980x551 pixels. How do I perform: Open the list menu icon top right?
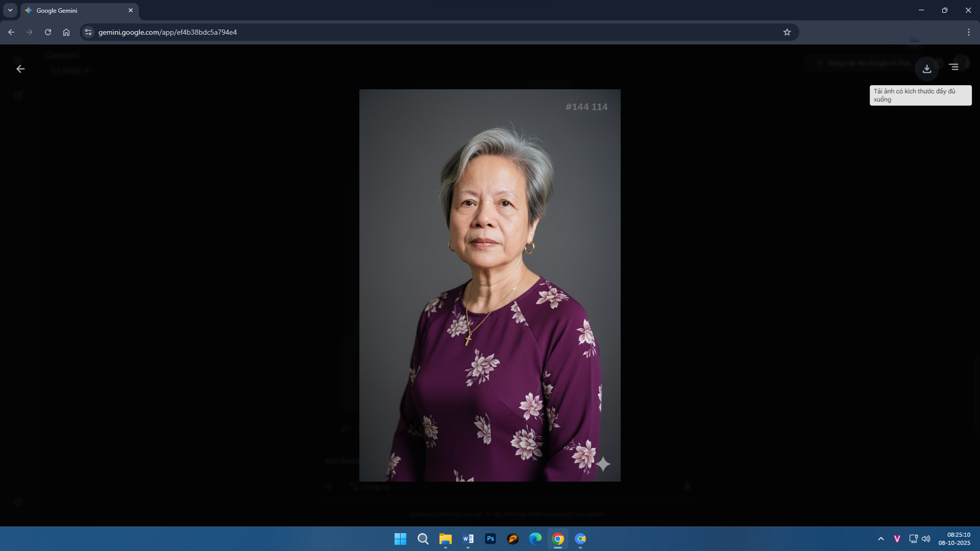953,67
